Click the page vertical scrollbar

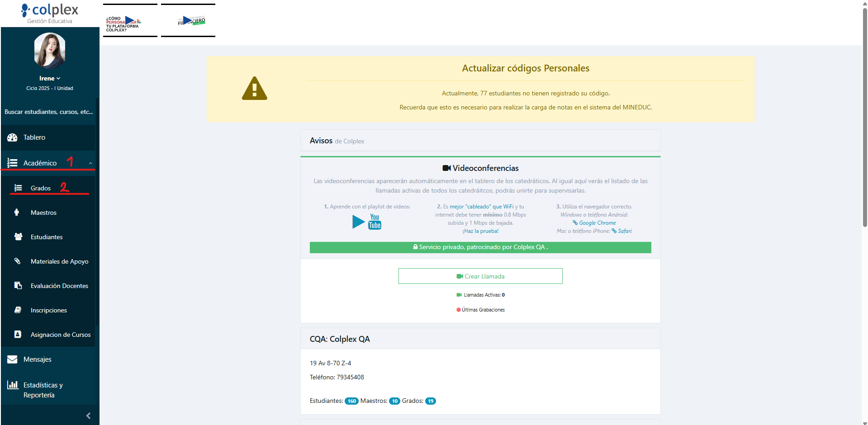click(x=865, y=113)
